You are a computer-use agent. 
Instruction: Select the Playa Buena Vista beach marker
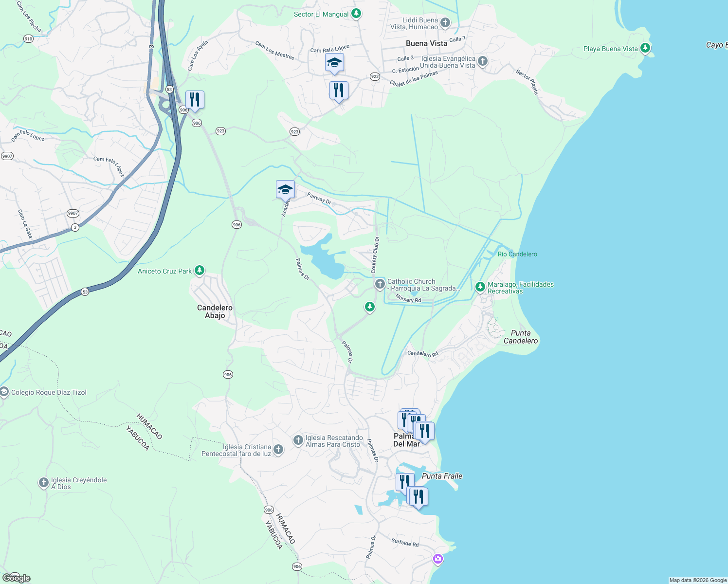[646, 48]
